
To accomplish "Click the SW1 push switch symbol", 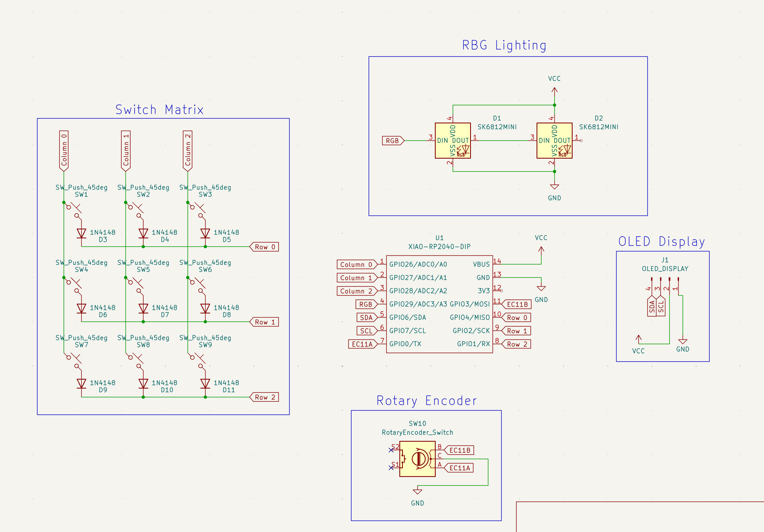I will point(73,211).
